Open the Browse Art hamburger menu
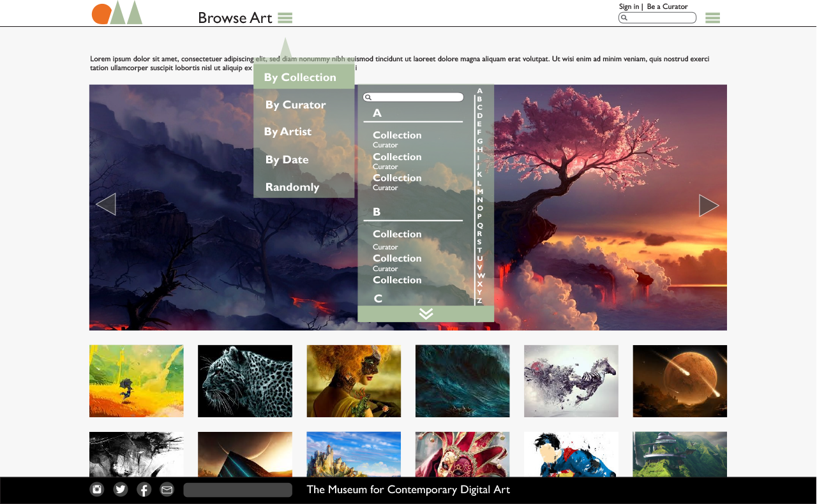 285,18
